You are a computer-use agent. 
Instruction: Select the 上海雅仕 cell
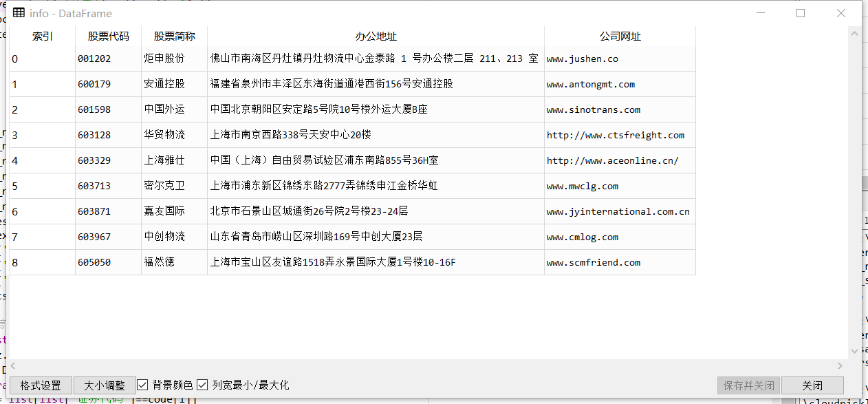(x=175, y=161)
